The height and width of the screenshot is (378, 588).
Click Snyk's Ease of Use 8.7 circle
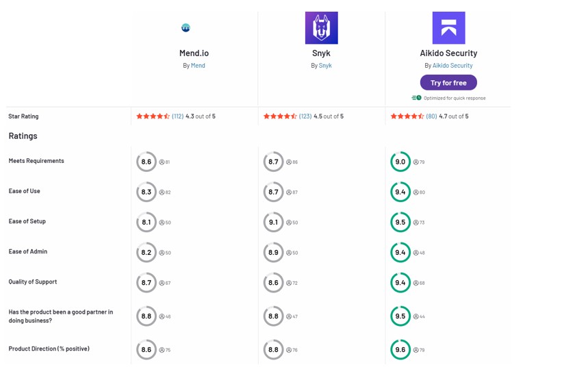tap(273, 192)
